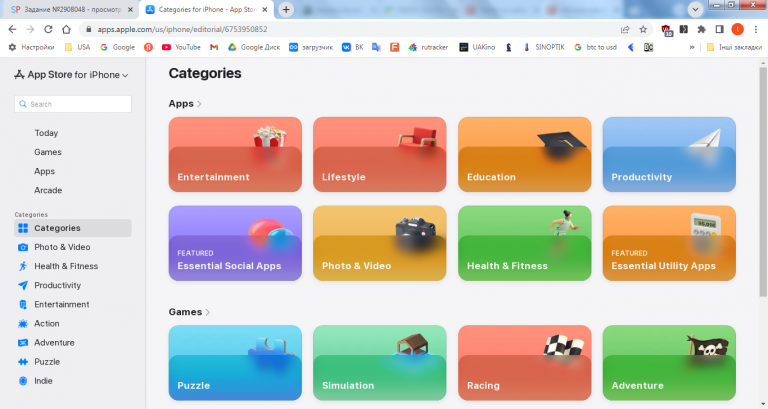
Task: Open the Lifestyle category card
Action: pos(380,154)
